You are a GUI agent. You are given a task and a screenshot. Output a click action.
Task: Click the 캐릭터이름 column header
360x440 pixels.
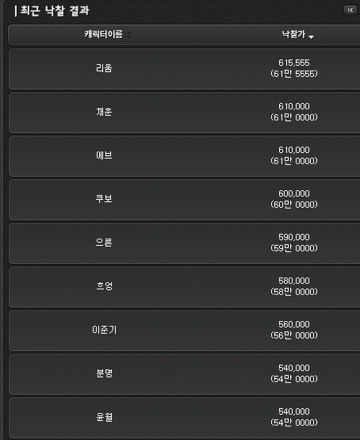coord(103,34)
